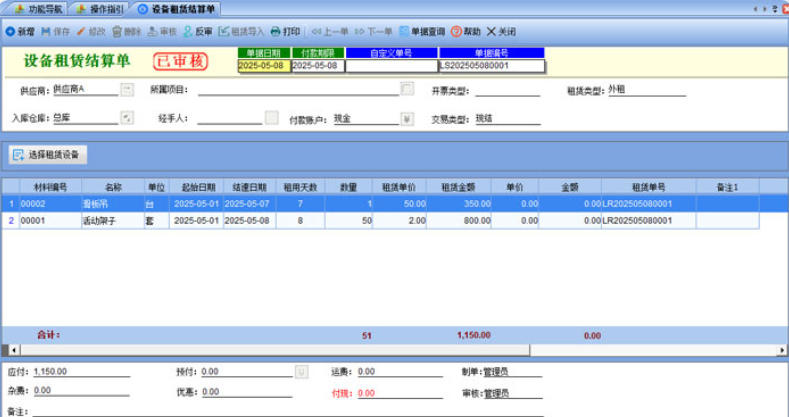
Task: Click the 备注 remarks input field
Action: point(290,410)
